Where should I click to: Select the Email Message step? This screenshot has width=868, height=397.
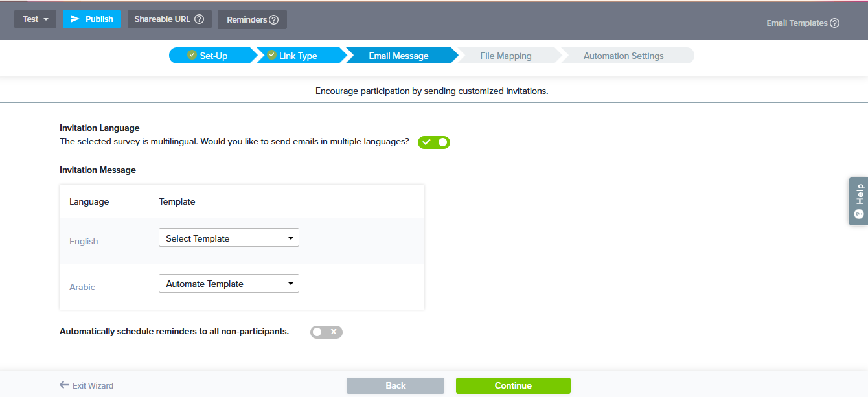pyautogui.click(x=398, y=56)
